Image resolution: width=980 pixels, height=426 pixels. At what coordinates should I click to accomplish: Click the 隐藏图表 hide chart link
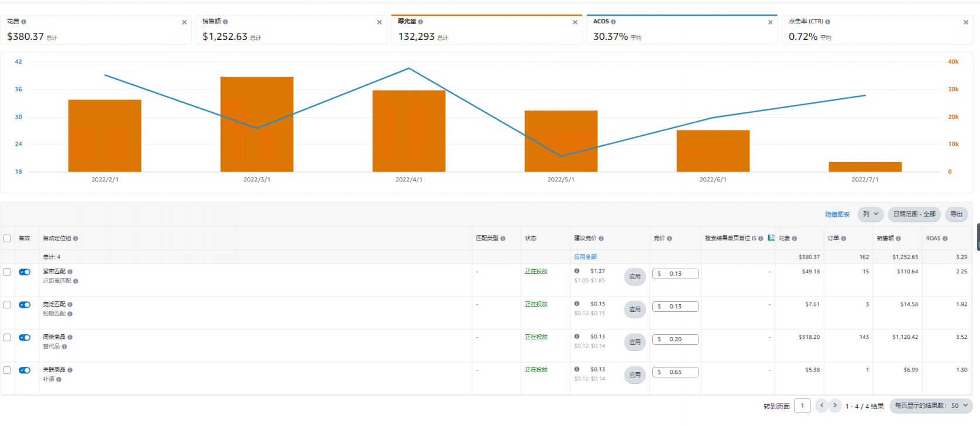(837, 215)
